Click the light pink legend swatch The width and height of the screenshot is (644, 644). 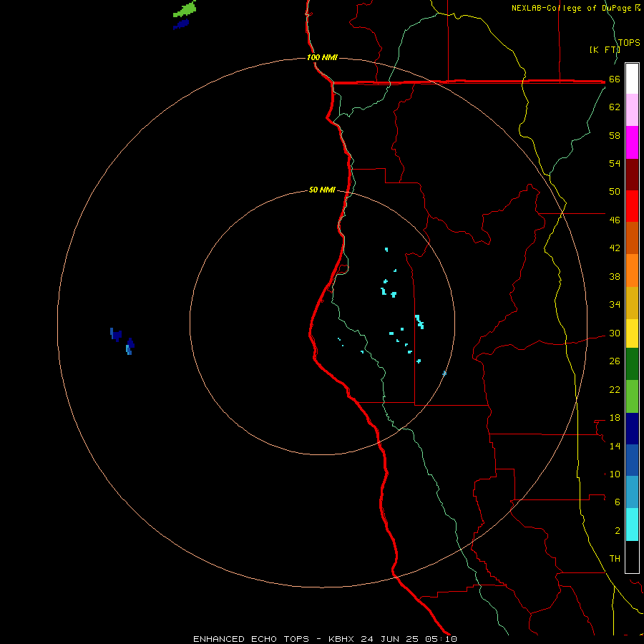coord(632,110)
